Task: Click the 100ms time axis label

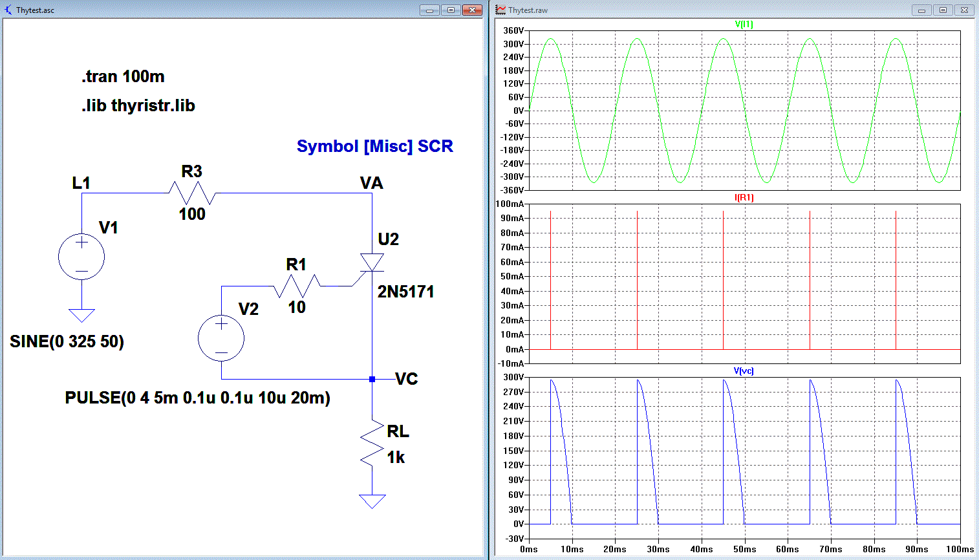Action: point(960,549)
